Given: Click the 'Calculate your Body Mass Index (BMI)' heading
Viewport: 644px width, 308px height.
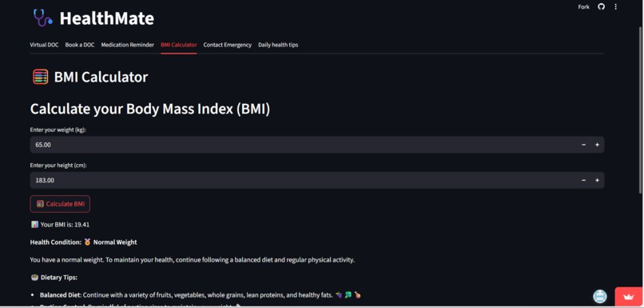Looking at the screenshot, I should pyautogui.click(x=150, y=110).
